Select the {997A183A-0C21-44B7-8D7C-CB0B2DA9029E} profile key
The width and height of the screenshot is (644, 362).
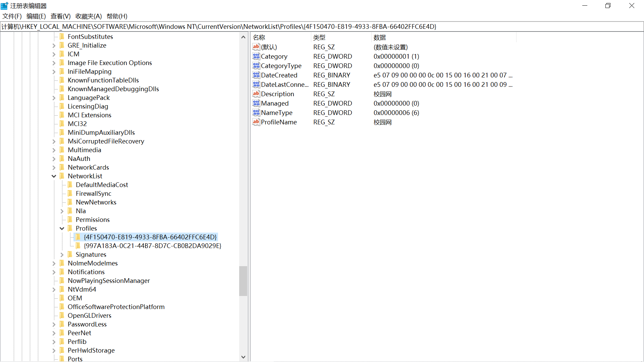(x=152, y=246)
